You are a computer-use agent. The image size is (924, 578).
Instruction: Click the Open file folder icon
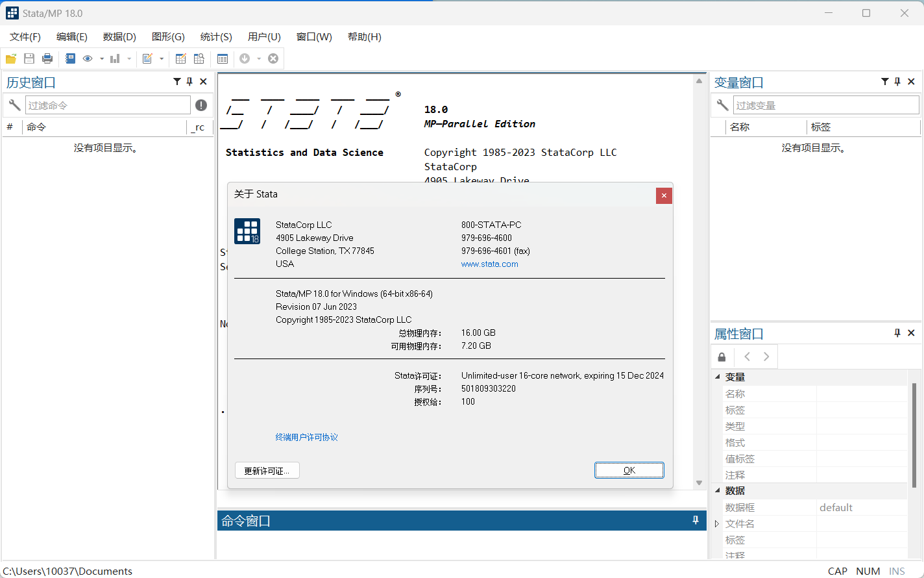[11, 58]
